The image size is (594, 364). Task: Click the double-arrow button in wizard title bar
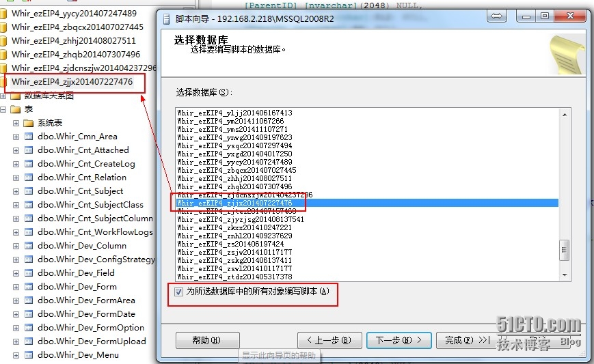click(x=497, y=16)
